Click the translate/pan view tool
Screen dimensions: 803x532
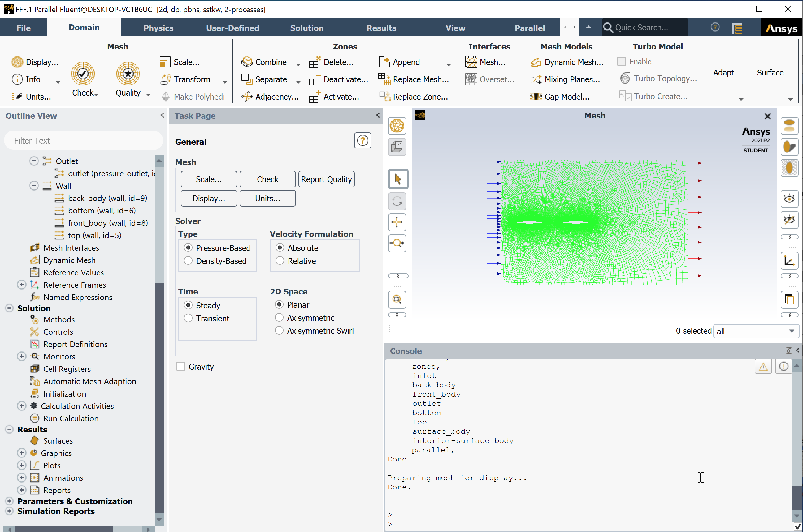point(397,222)
